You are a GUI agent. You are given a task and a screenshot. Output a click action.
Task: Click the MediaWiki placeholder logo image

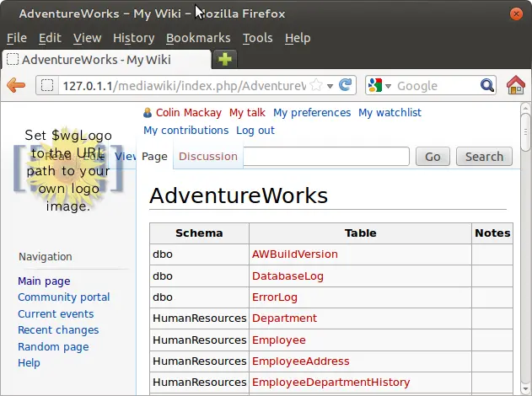tap(68, 170)
